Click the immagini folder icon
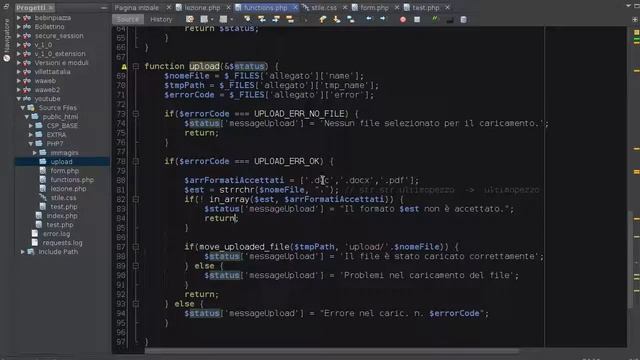The height and width of the screenshot is (360, 640). click(43, 153)
